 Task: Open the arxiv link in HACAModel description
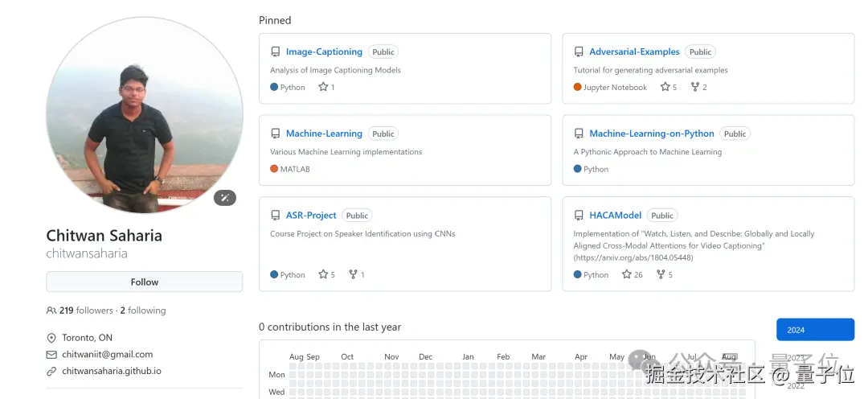pos(633,257)
